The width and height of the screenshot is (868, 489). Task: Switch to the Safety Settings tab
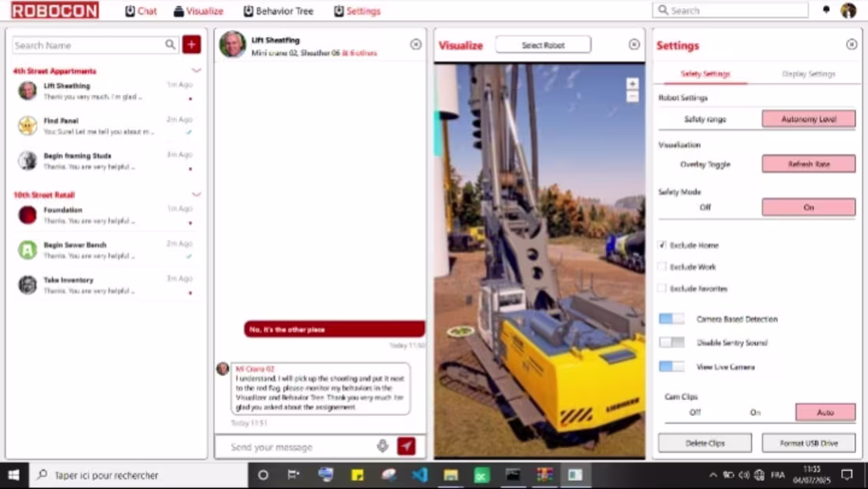(705, 73)
